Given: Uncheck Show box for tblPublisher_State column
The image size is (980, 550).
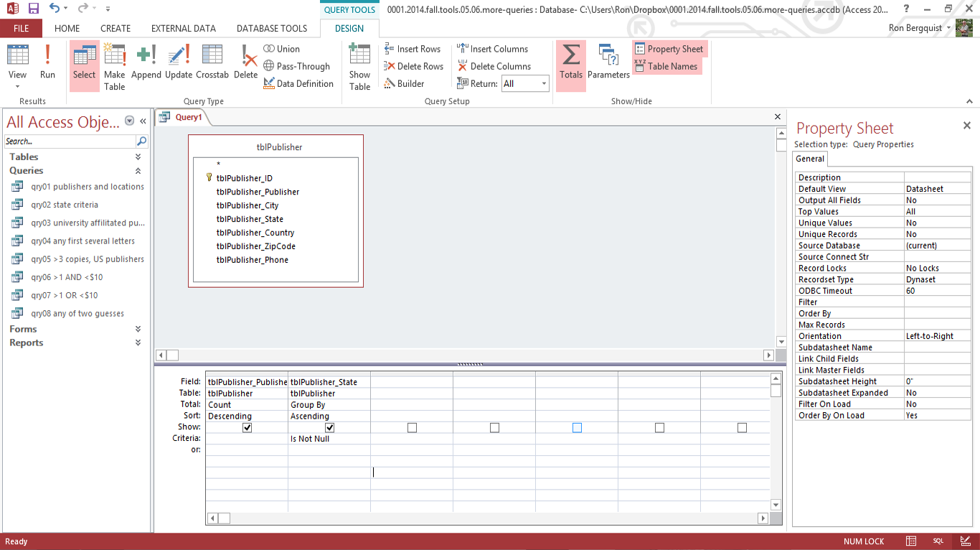Looking at the screenshot, I should coord(330,427).
